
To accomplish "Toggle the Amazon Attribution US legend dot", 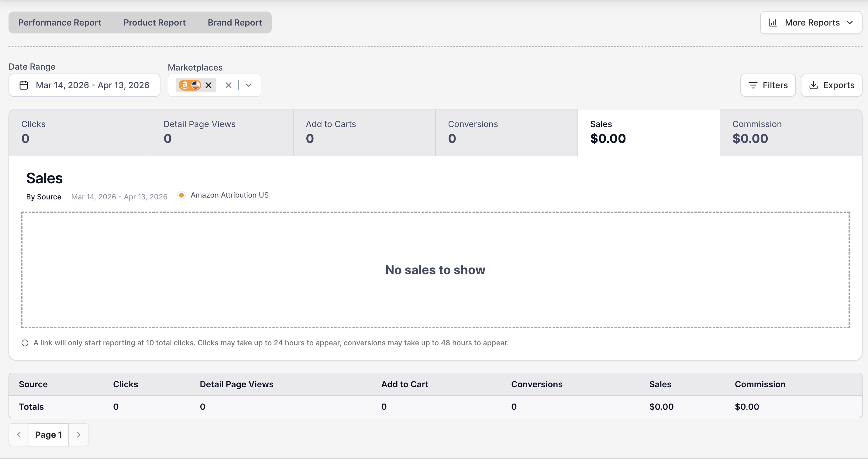I will tap(181, 195).
